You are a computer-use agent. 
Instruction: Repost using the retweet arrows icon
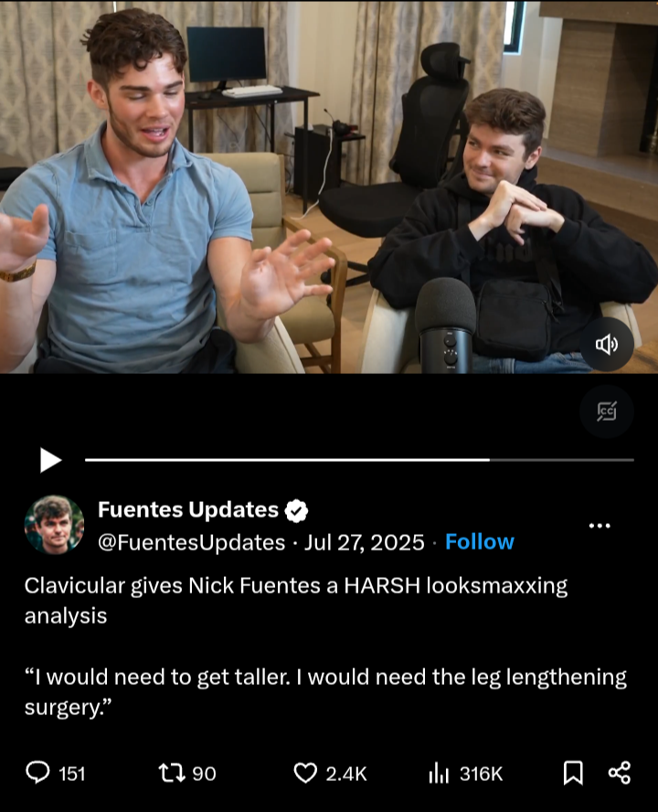tap(172, 774)
